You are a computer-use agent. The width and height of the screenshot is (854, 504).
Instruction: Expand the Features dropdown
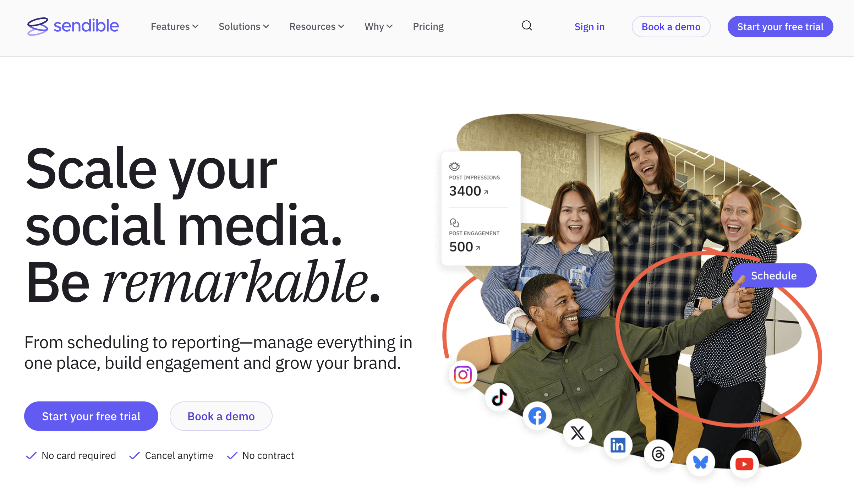[x=174, y=26]
